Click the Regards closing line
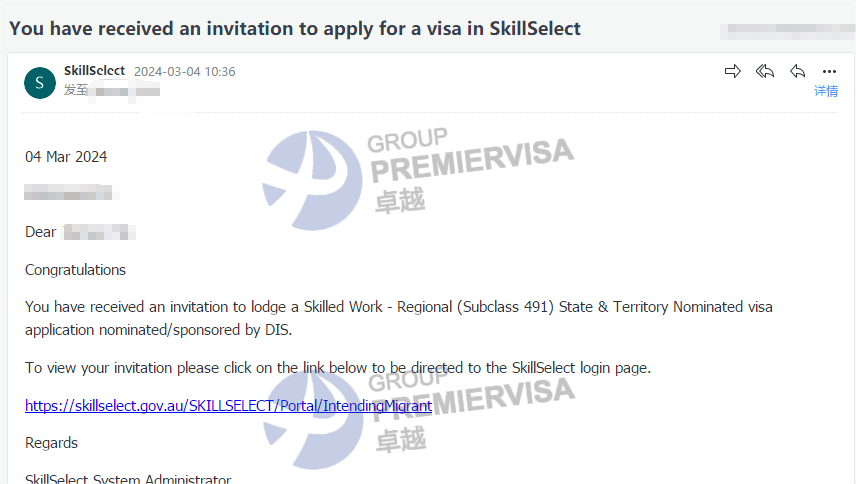The height and width of the screenshot is (484, 856). point(51,442)
